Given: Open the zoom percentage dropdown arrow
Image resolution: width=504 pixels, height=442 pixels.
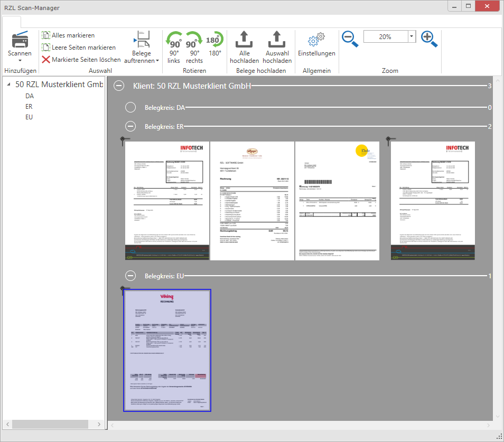Looking at the screenshot, I should point(412,37).
